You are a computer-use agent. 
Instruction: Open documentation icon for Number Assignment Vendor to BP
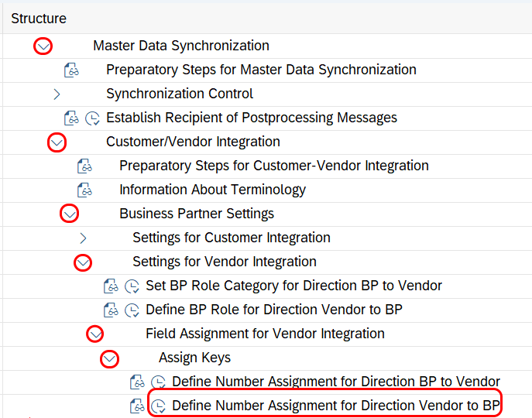pos(137,406)
